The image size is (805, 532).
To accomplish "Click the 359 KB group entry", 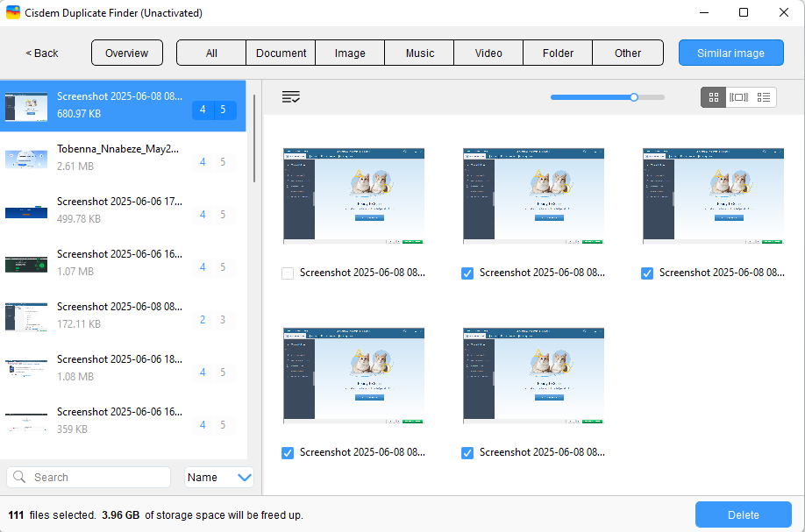I will point(124,420).
